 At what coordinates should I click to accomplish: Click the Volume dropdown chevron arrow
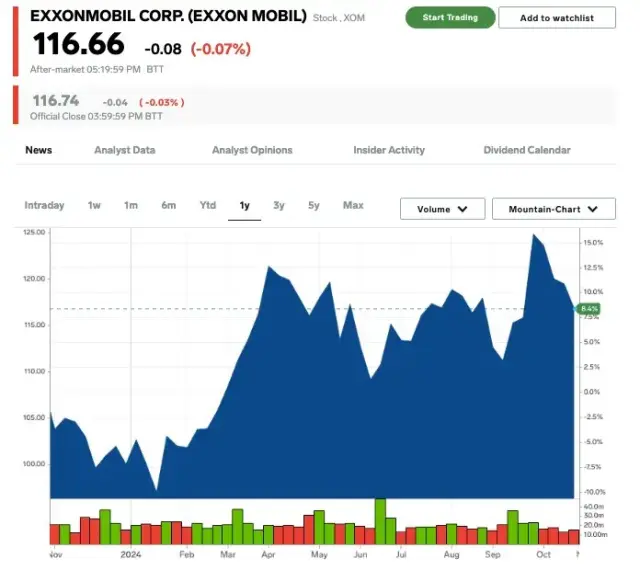(463, 209)
